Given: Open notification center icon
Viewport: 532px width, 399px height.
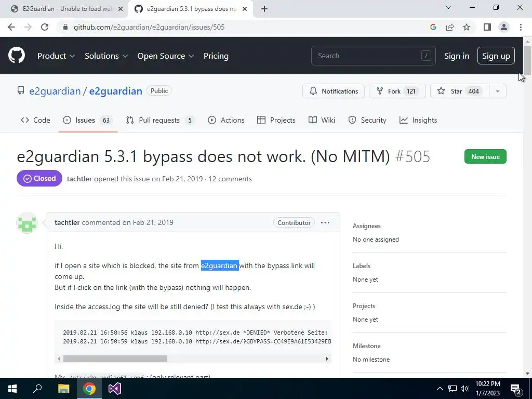Looking at the screenshot, I should 516,390.
